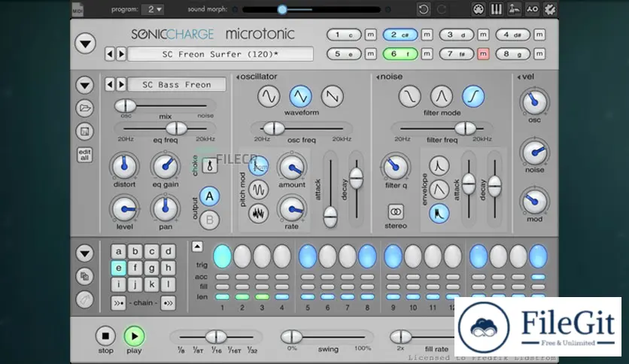This screenshot has width=629, height=364.
Task: Click the chain start button
Action: 119,303
